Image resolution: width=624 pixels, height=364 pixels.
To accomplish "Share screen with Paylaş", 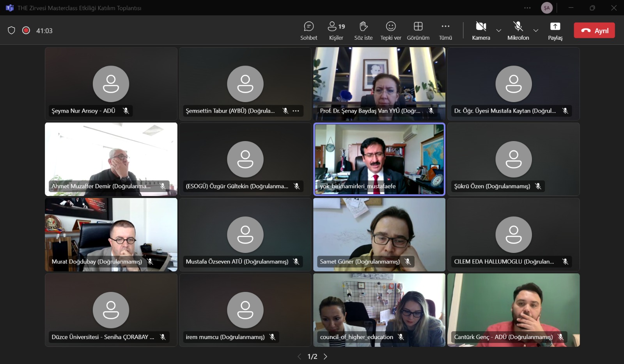I will pos(555,31).
